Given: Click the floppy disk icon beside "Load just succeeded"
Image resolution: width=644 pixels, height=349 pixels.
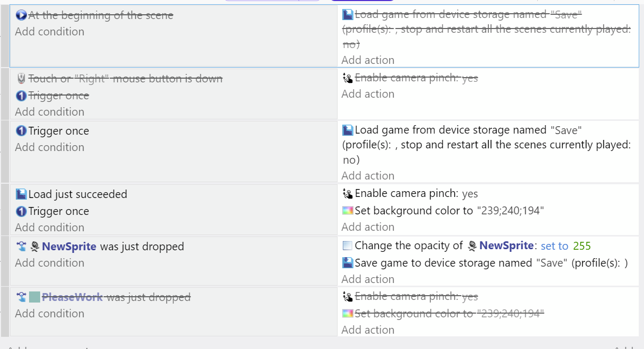Looking at the screenshot, I should pos(21,194).
